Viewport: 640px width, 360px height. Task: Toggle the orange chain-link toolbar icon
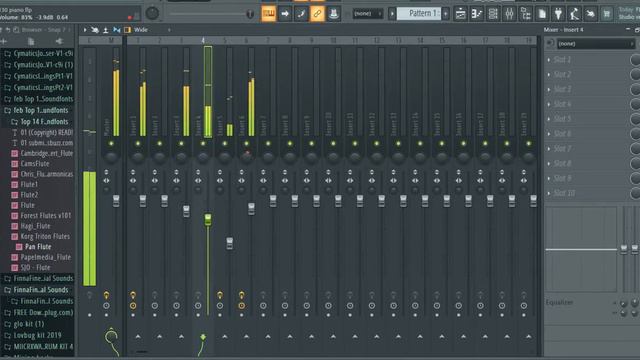tap(317, 13)
